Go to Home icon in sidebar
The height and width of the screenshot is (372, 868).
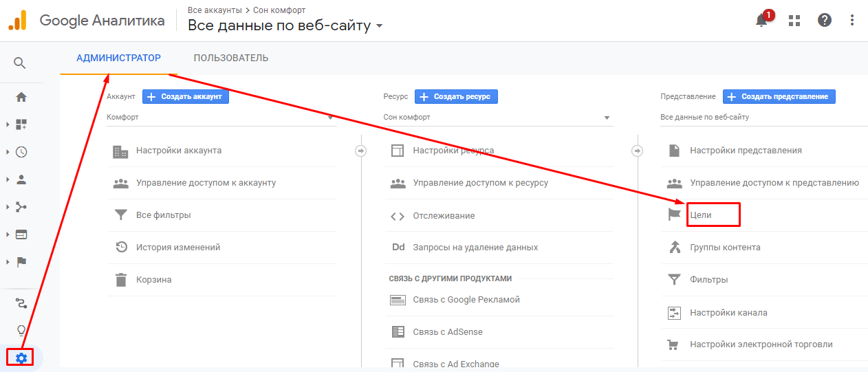tap(21, 97)
